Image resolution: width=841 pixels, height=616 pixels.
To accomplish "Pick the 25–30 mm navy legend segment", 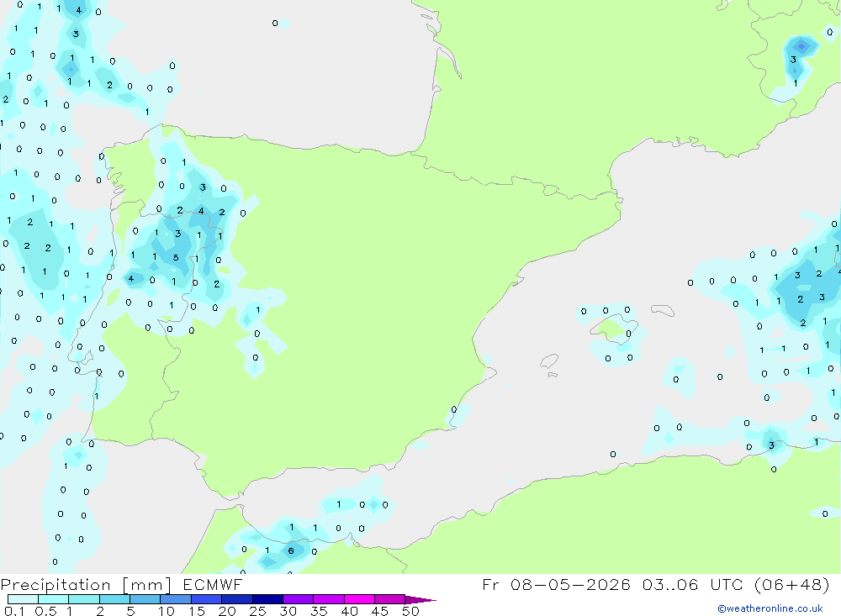I will (267, 599).
